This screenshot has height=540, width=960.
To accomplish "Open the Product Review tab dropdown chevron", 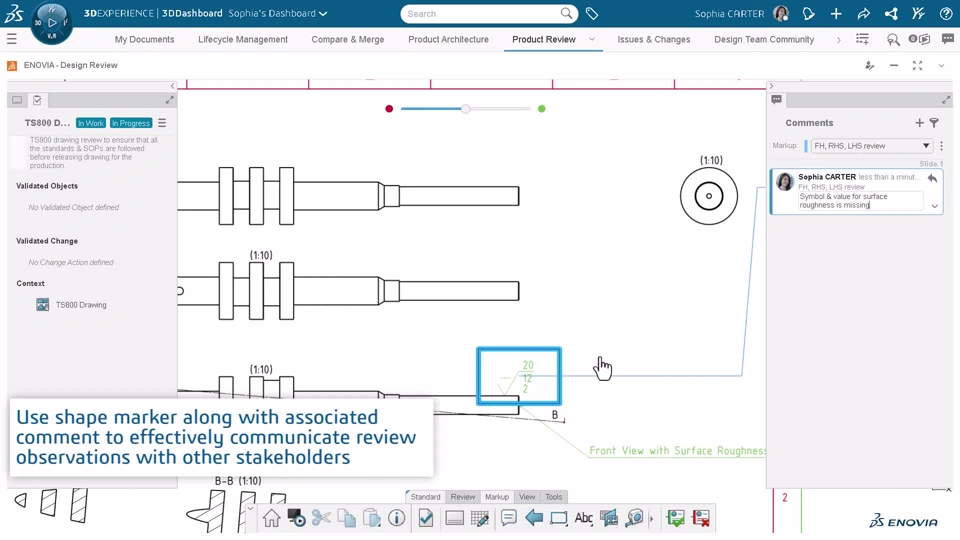I will (592, 39).
